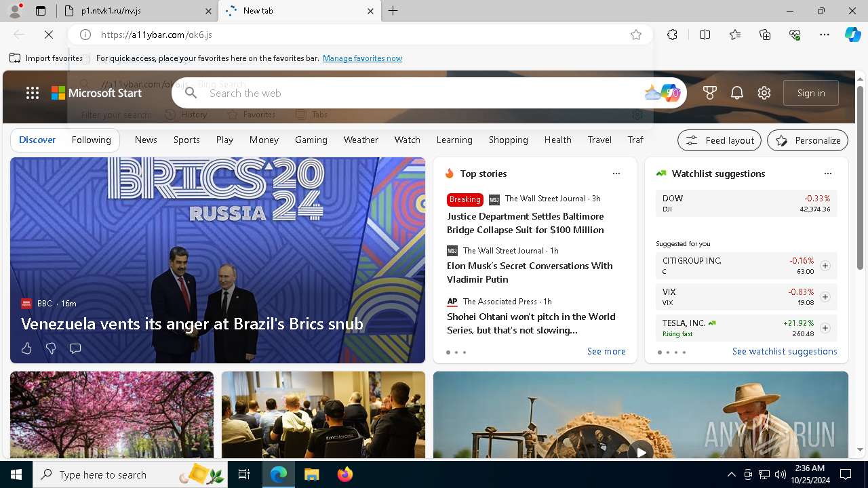
Task: Open the Travel category
Action: click(599, 140)
